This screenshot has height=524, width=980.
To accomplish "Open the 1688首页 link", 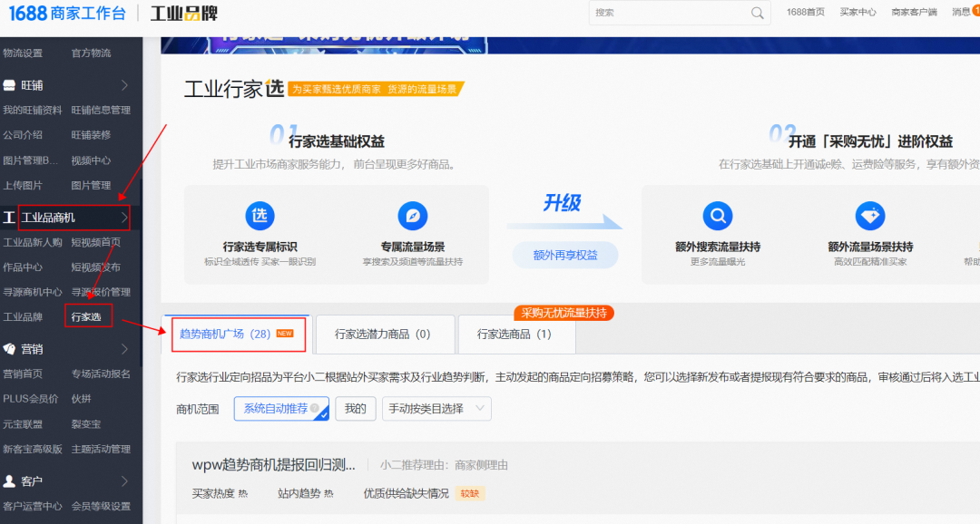I will [805, 13].
